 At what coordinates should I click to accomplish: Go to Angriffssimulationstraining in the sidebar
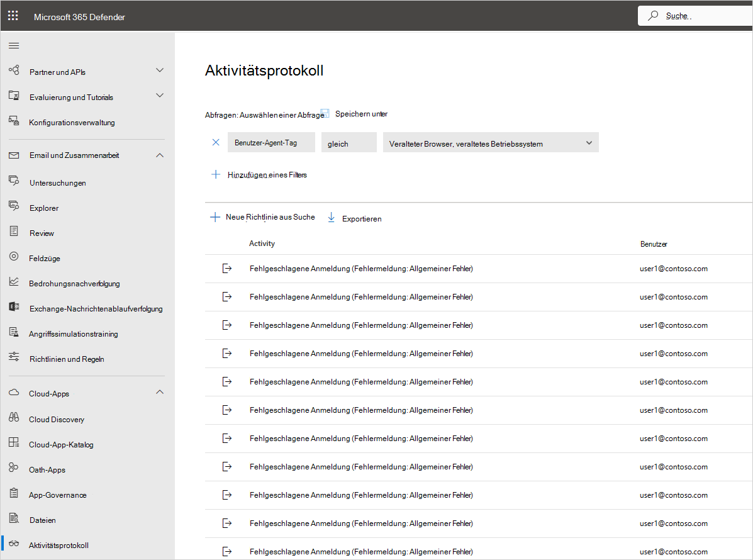(x=73, y=334)
